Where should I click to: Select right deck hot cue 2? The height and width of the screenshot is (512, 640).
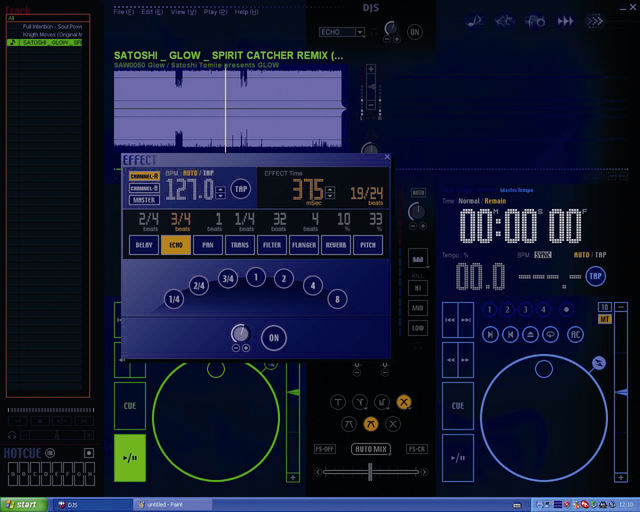pyautogui.click(x=507, y=309)
